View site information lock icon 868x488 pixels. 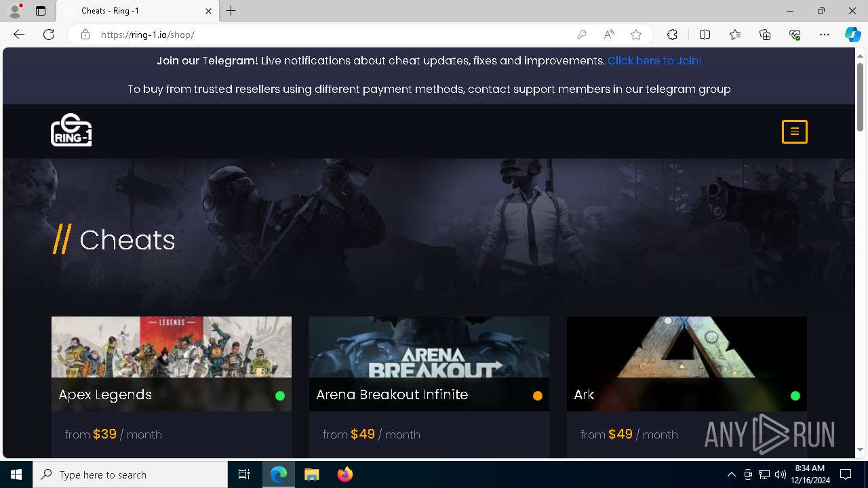(x=85, y=35)
